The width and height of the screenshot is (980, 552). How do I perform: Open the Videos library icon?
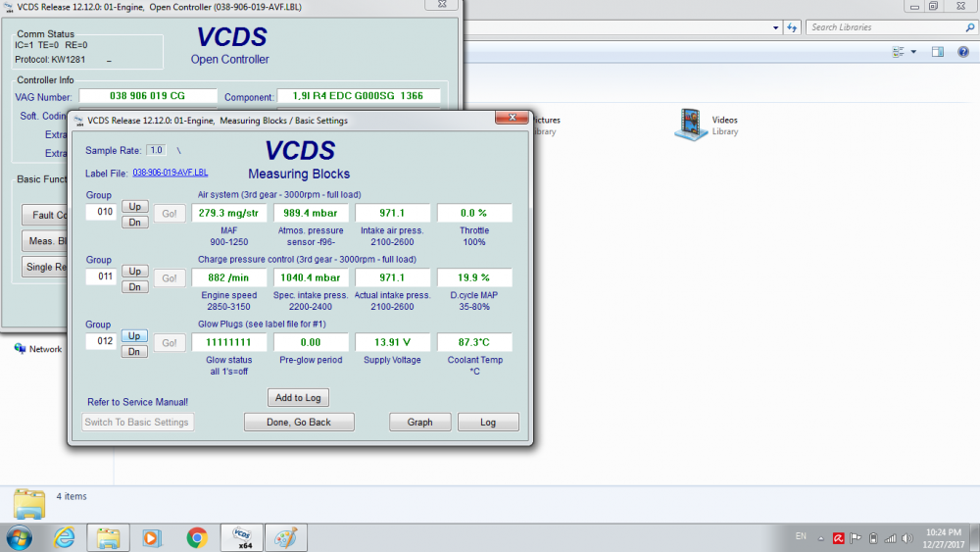(692, 124)
